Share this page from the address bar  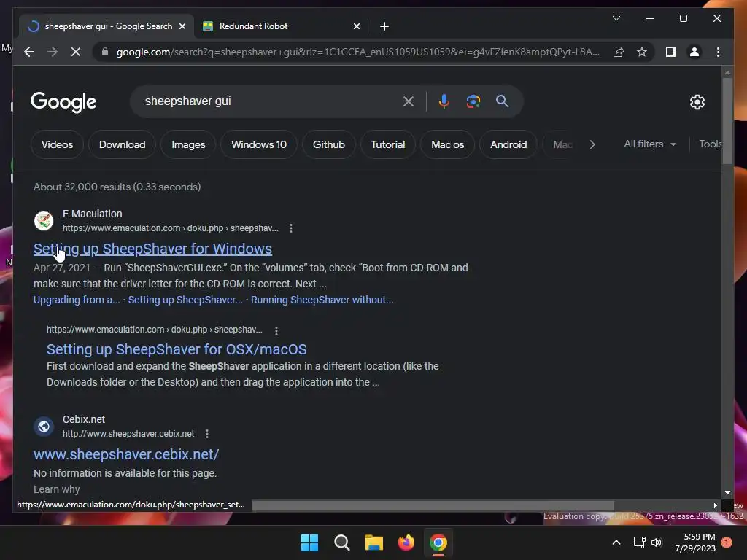coord(619,52)
